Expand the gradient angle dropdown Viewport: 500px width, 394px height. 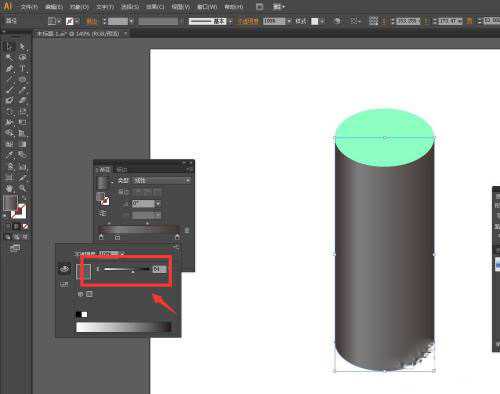pos(158,203)
